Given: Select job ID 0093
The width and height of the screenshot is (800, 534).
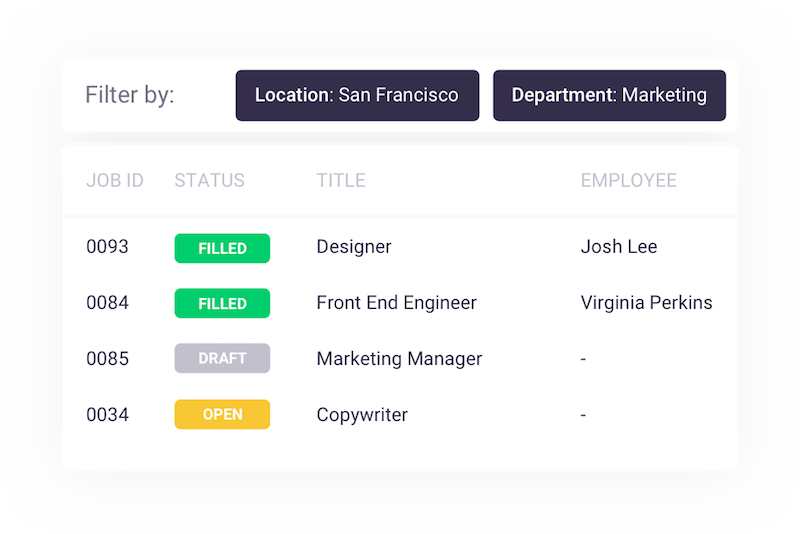Looking at the screenshot, I should tap(107, 247).
